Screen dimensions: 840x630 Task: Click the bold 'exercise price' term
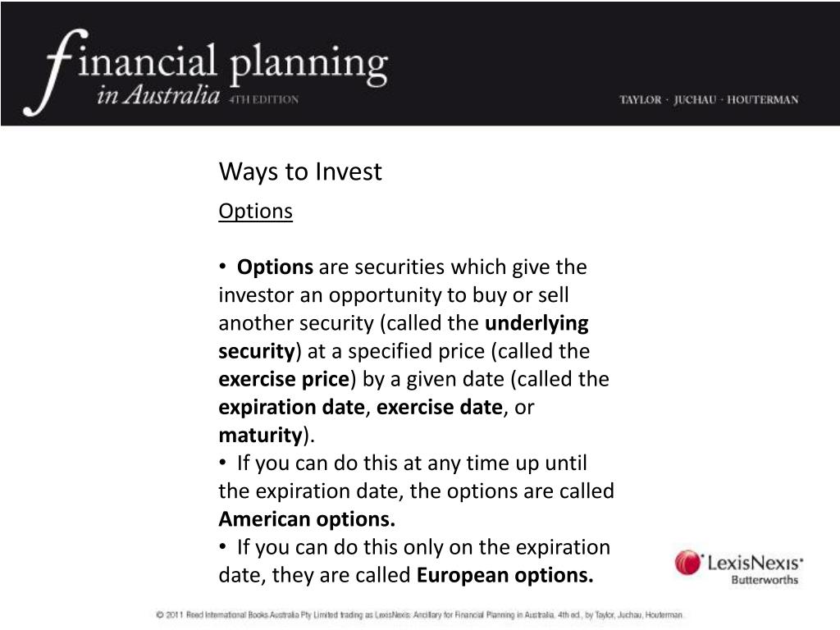(284, 379)
